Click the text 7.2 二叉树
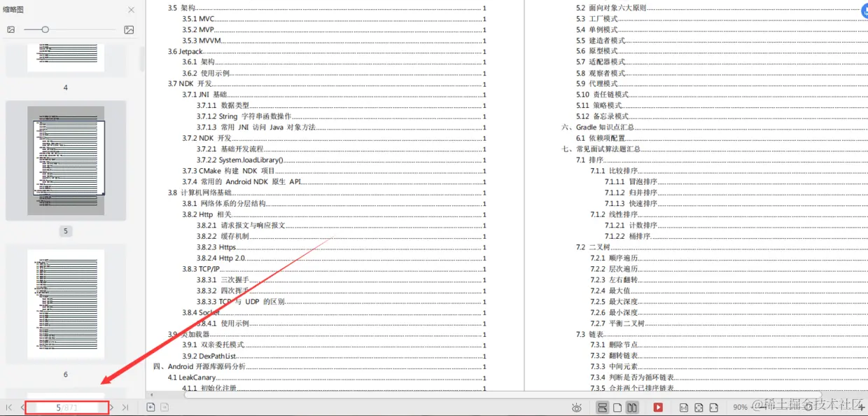The width and height of the screenshot is (868, 416). (593, 247)
